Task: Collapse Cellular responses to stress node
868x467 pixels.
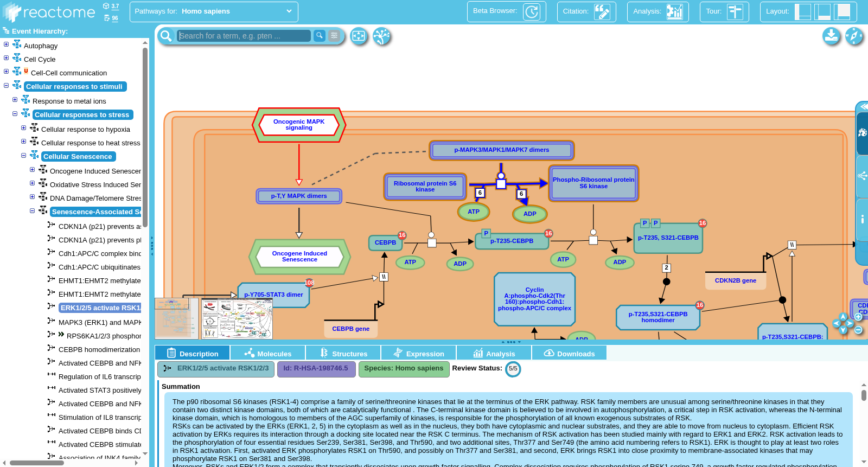Action: click(15, 114)
